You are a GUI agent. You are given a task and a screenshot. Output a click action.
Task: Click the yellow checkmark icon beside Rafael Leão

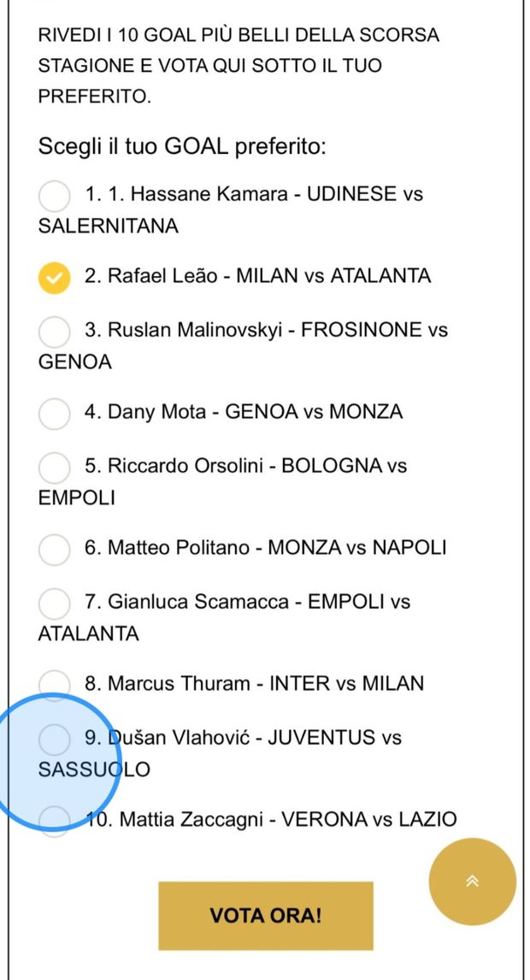coord(55,278)
